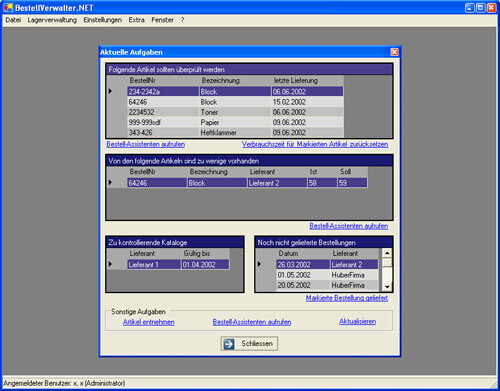Click Lieferant 2 cell in low-stock table

tap(277, 183)
